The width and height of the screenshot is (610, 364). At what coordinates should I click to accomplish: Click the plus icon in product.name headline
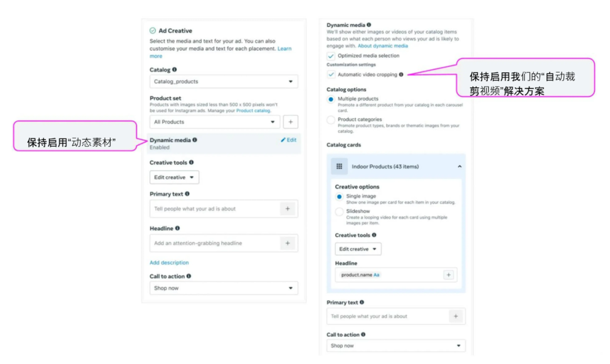449,275
